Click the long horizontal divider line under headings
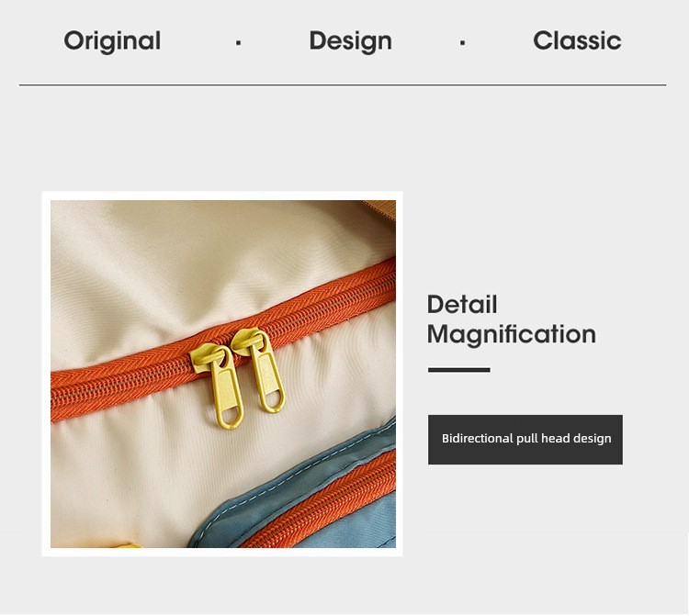The width and height of the screenshot is (689, 616). [x=343, y=84]
